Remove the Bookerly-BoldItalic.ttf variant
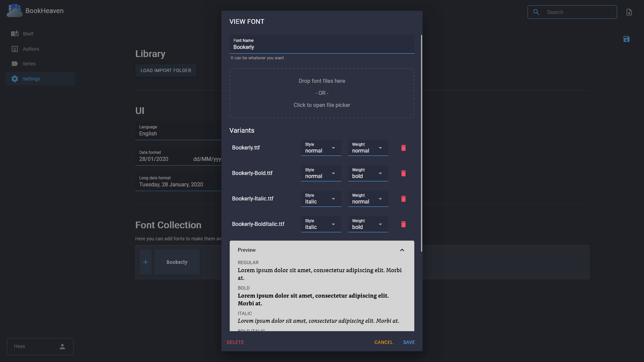The height and width of the screenshot is (362, 644). click(404, 224)
